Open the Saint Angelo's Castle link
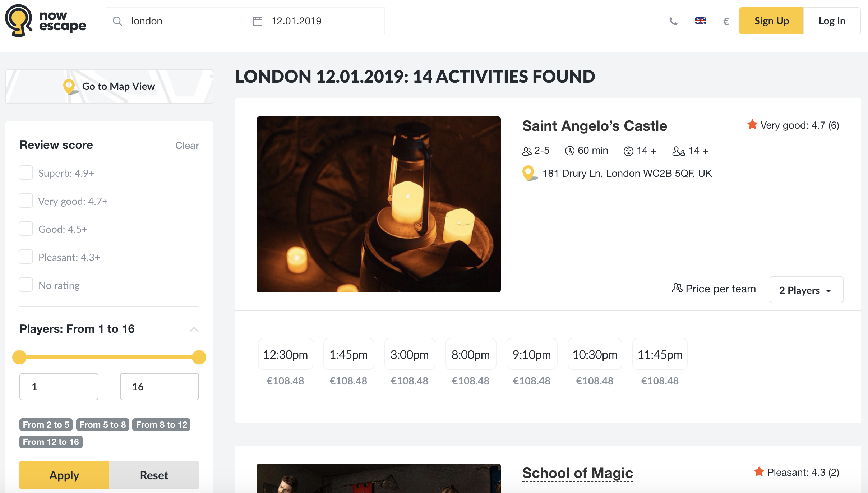The image size is (868, 493). (x=595, y=126)
